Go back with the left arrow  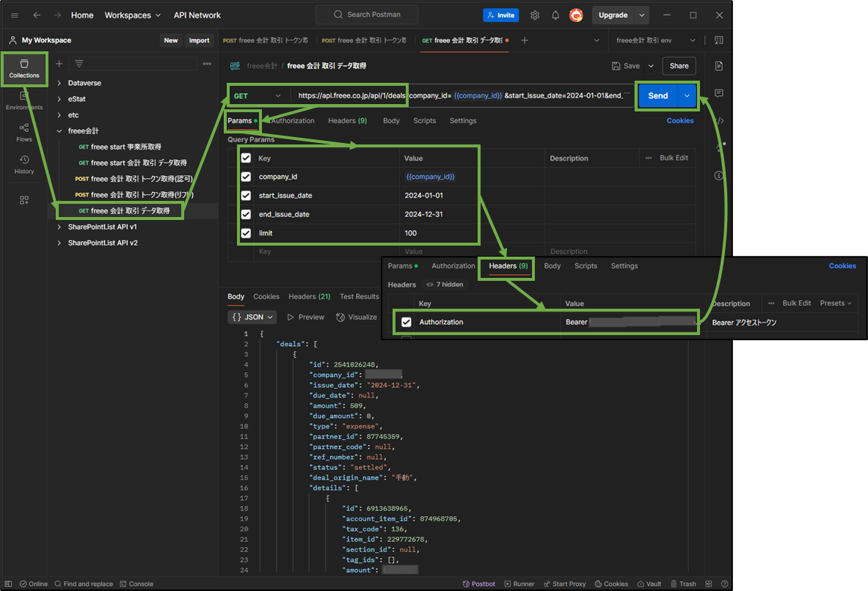point(37,15)
